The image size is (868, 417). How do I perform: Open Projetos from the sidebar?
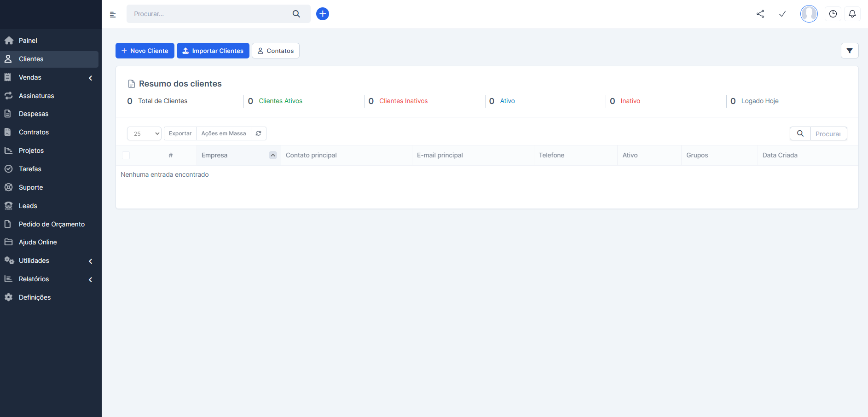[31, 151]
